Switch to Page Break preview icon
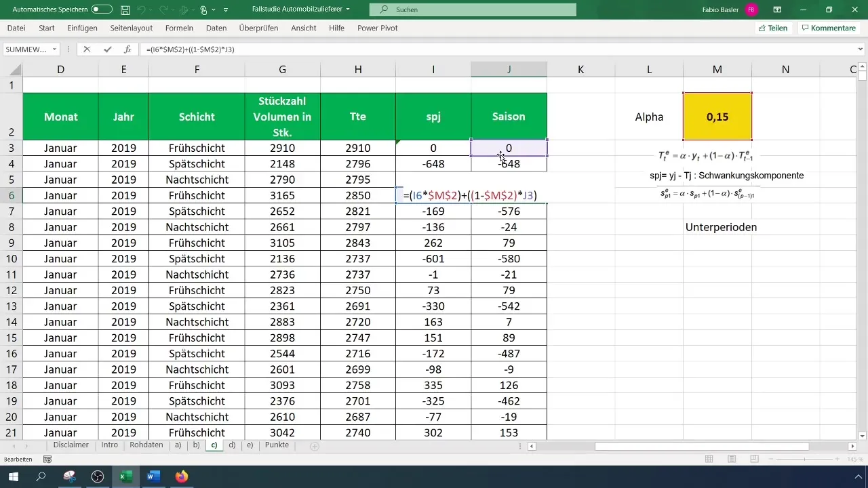 754,459
